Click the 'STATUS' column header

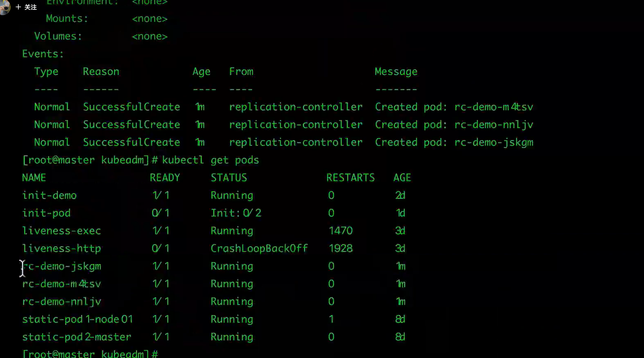click(x=229, y=178)
